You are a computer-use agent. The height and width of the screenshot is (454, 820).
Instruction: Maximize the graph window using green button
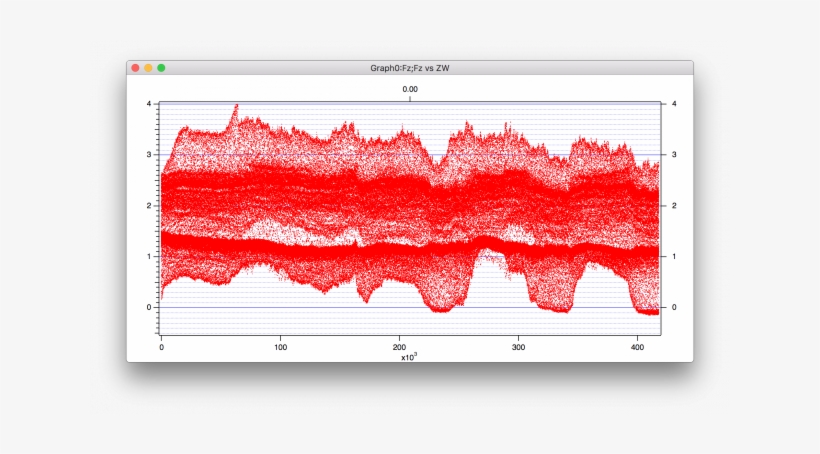click(161, 68)
